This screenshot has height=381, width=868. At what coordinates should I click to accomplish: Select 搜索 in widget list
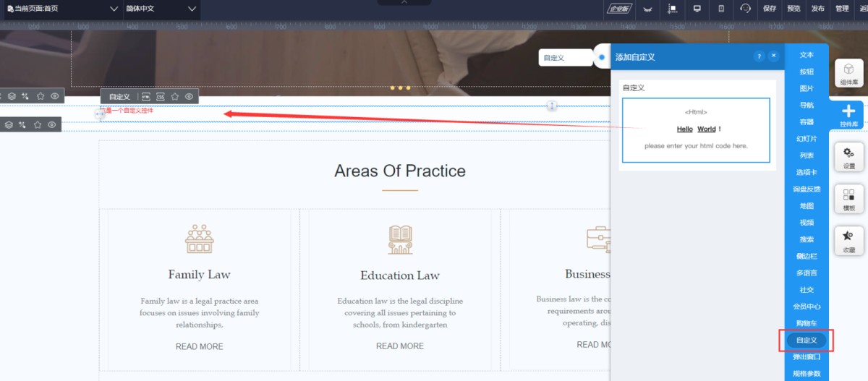[807, 239]
